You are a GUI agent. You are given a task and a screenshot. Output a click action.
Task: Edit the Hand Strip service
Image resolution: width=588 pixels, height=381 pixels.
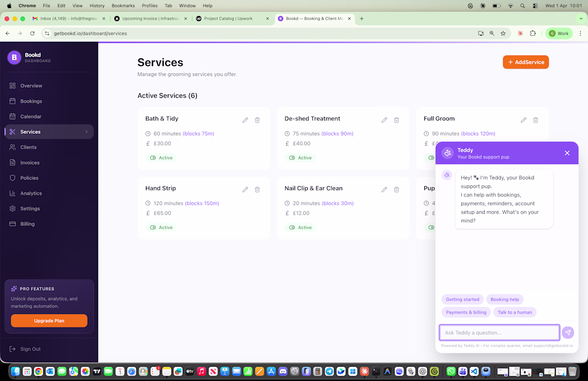pos(245,189)
